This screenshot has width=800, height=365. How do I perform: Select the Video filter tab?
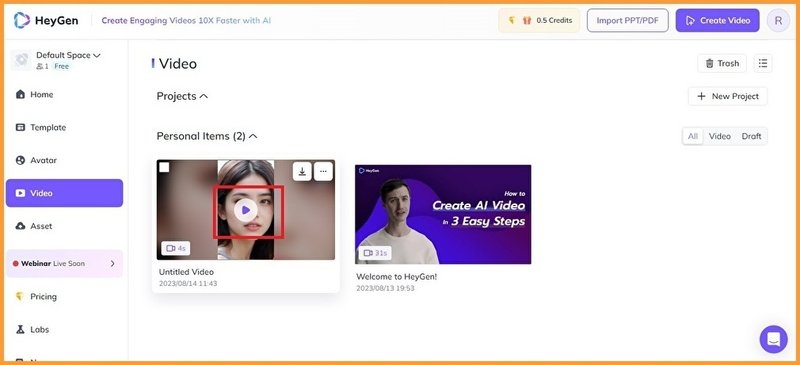coord(719,136)
